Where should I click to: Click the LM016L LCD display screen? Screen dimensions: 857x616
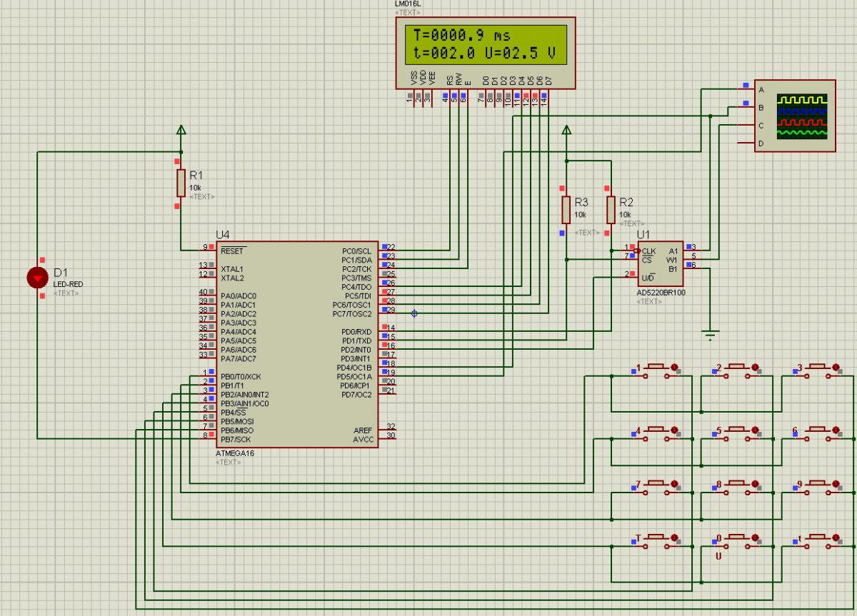pos(486,44)
